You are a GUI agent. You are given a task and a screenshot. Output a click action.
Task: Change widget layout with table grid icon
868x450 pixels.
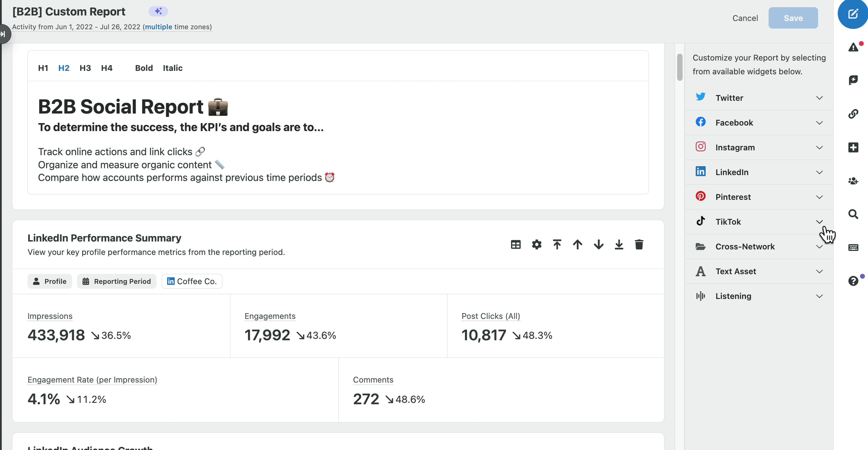(x=516, y=245)
